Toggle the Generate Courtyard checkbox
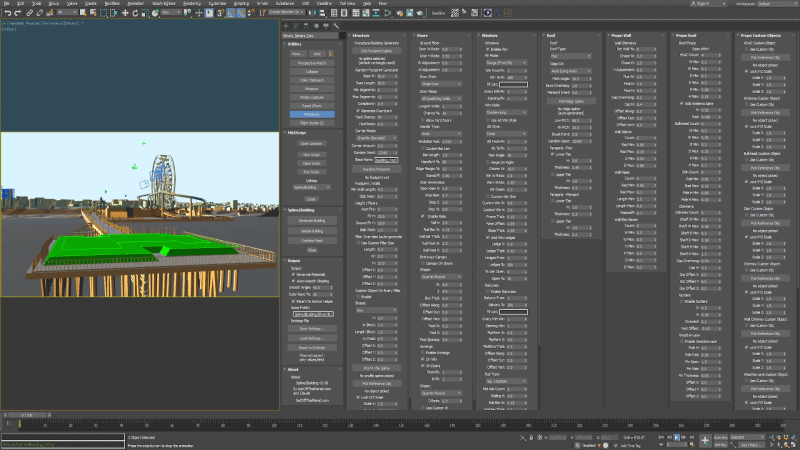Viewport: 800px width, 450px height. 358,111
